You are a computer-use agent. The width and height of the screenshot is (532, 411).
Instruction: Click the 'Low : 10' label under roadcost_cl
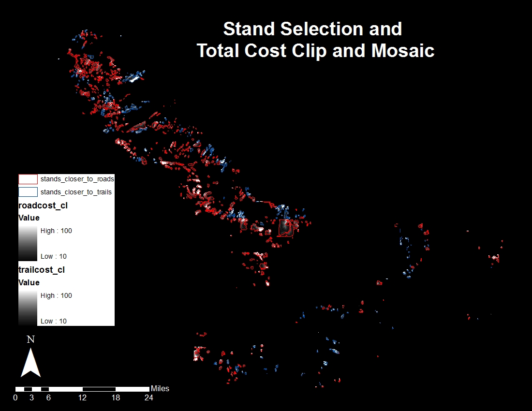click(54, 256)
